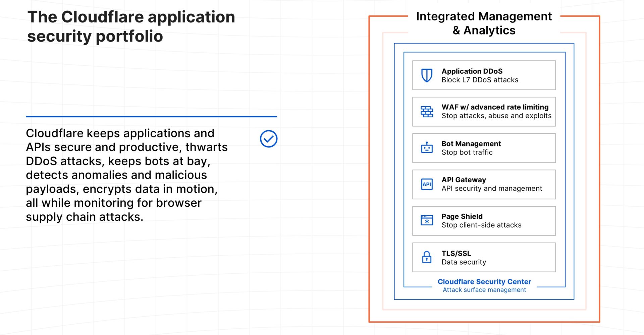Click the 'Block L7 DDoS attacks' text
Viewport: 644px width, 335px height.
(480, 80)
